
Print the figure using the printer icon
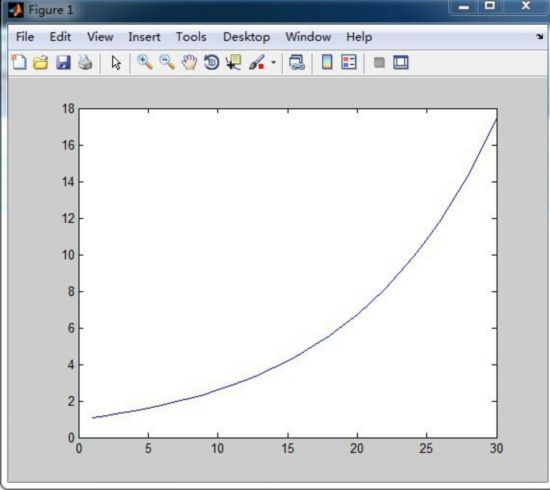(85, 63)
